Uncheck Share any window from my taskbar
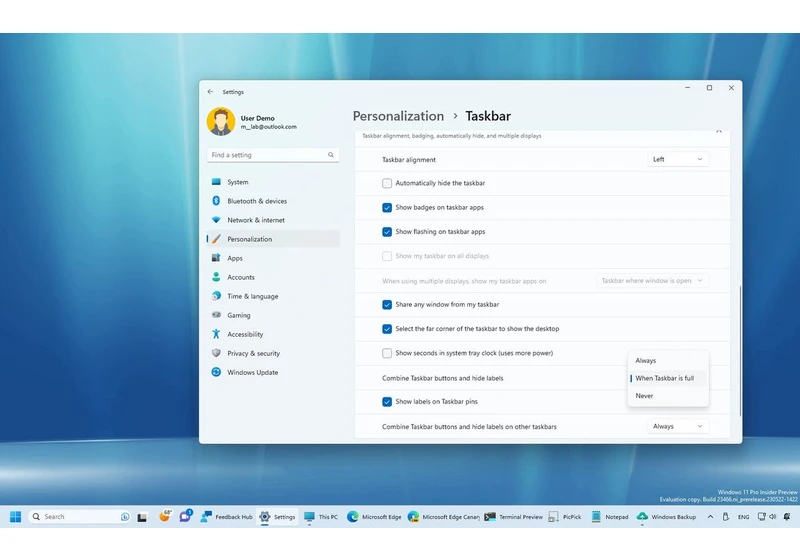The image size is (800, 560). pos(387,304)
